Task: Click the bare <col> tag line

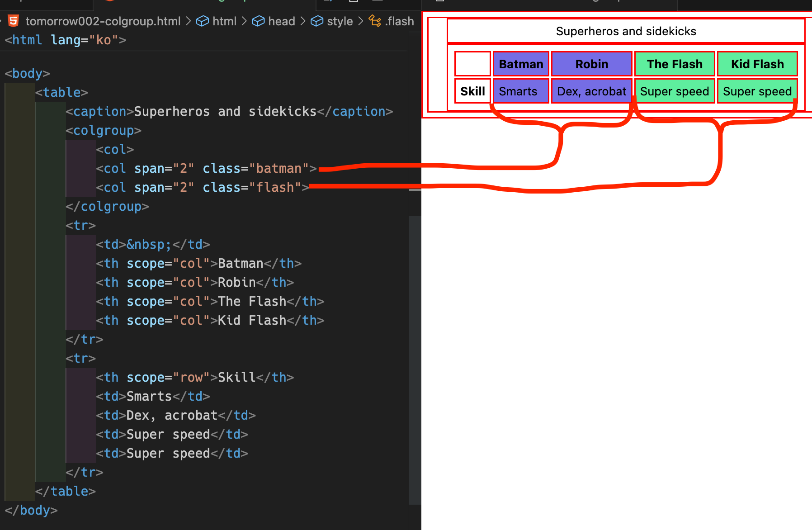Action: (115, 149)
